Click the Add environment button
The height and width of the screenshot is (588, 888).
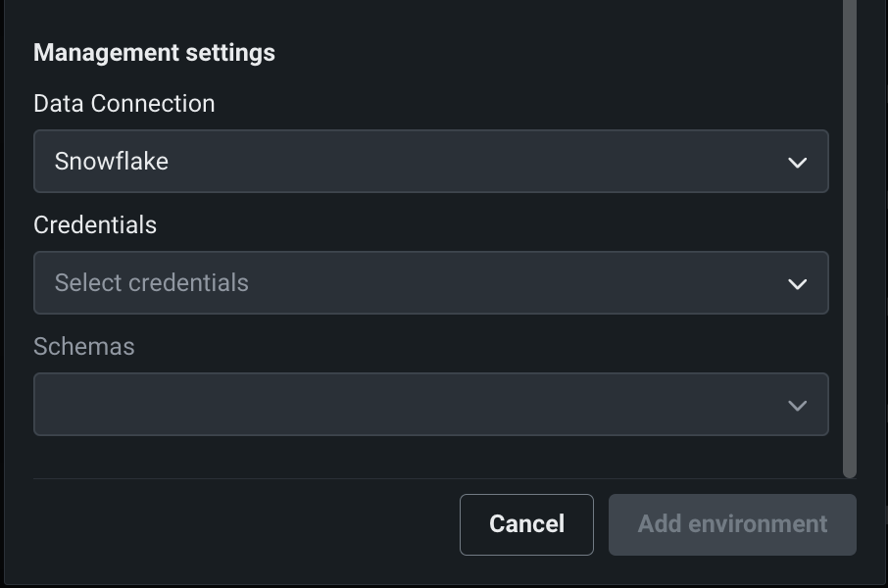(732, 524)
